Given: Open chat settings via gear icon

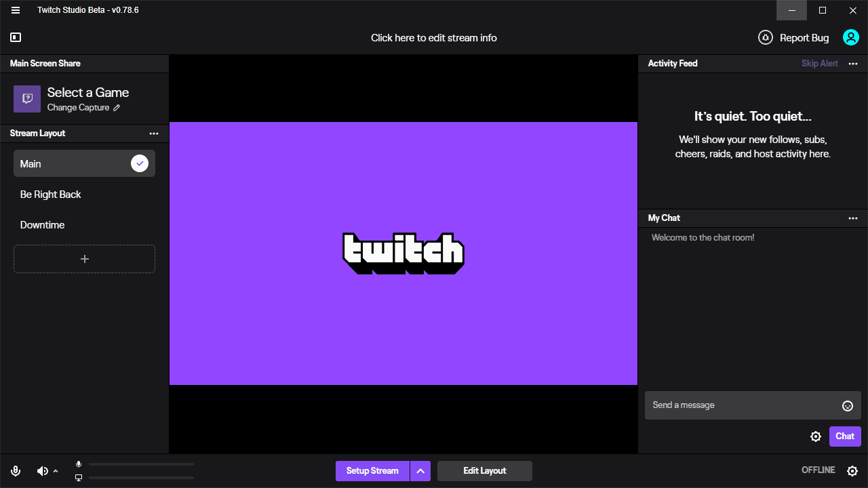Looking at the screenshot, I should pyautogui.click(x=816, y=436).
